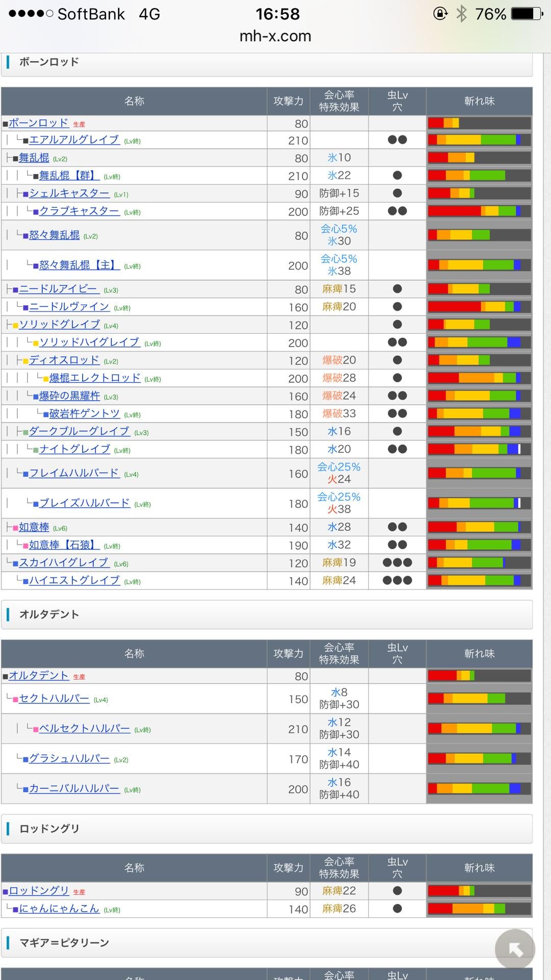551x980 pixels.
Task: Tap the 防御+25 cell of クラブキャスター
Action: (339, 211)
